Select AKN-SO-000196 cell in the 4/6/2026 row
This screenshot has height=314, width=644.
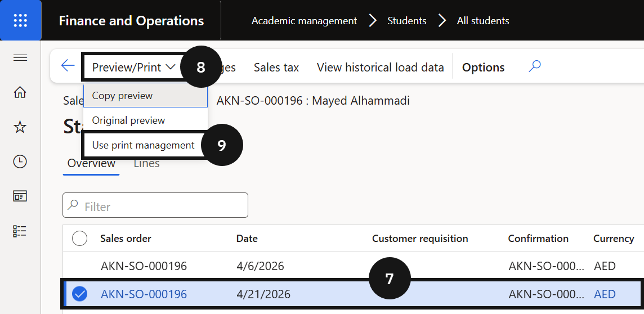pos(144,266)
